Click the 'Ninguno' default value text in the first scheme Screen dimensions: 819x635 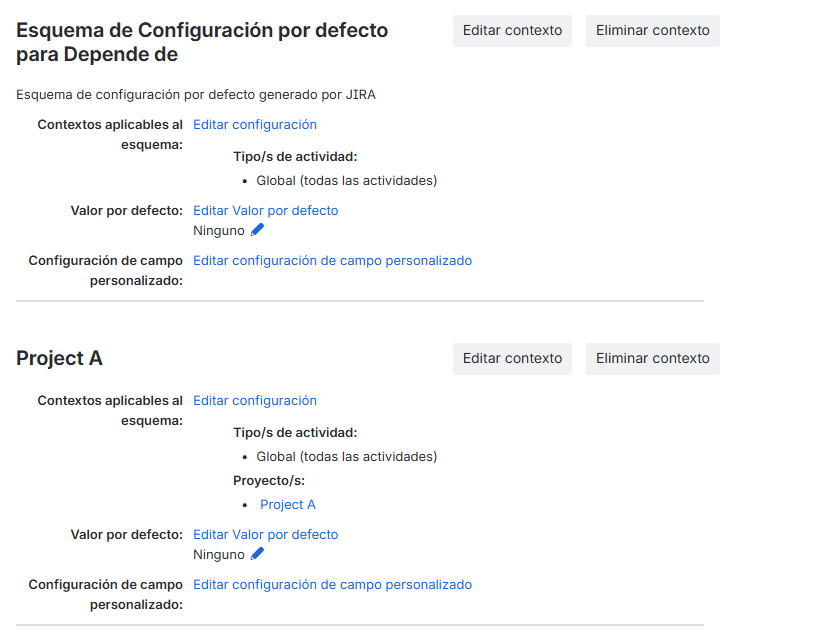click(215, 230)
